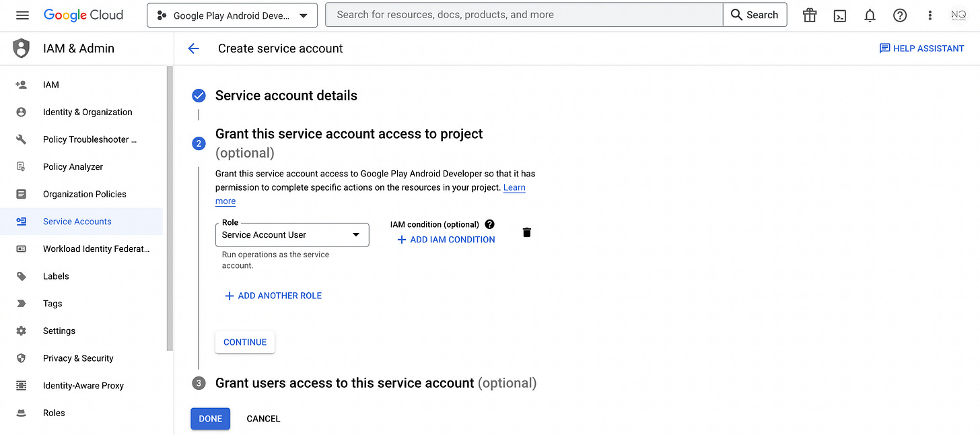The image size is (980, 435).
Task: Open the NQ account avatar
Action: coord(958,15)
